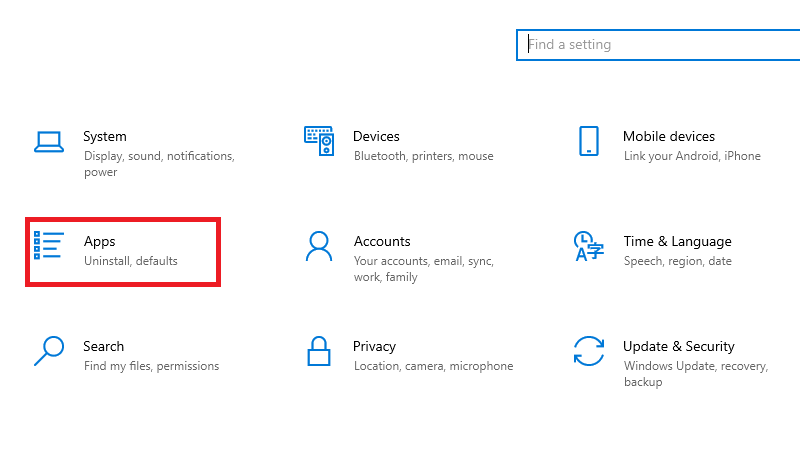Click the Time & Language icon
The height and width of the screenshot is (450, 800).
[x=588, y=246]
